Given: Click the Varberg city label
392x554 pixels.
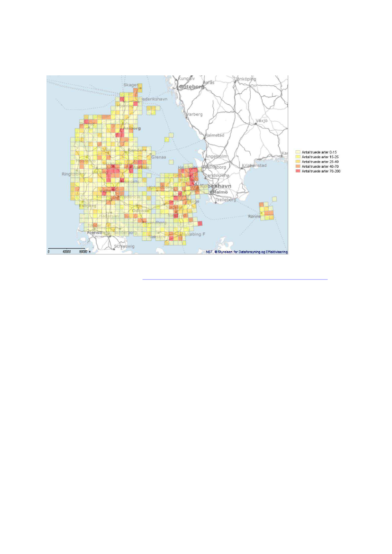Looking at the screenshot, I should 194,115.
